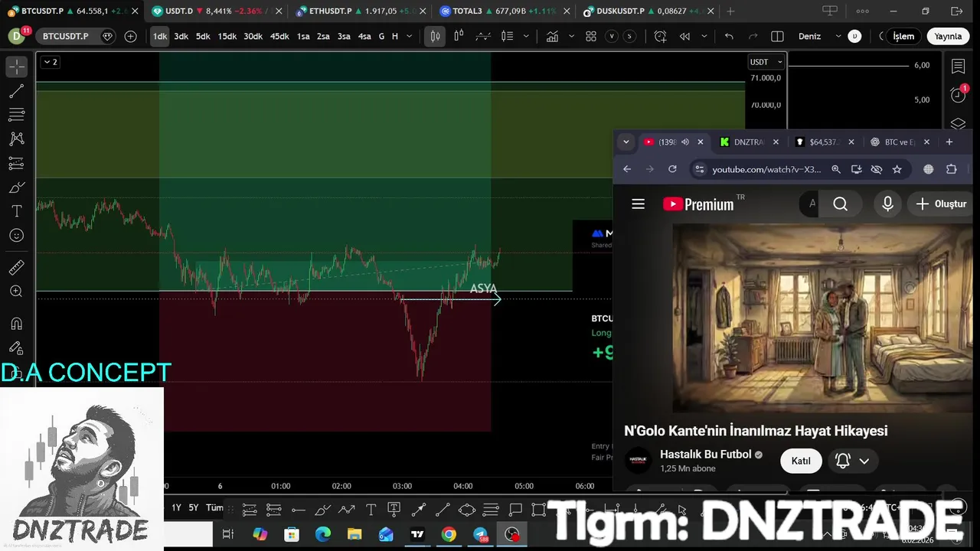Select the brush drawing tool in left sidebar
This screenshot has width=980, height=551.
pos(16,187)
